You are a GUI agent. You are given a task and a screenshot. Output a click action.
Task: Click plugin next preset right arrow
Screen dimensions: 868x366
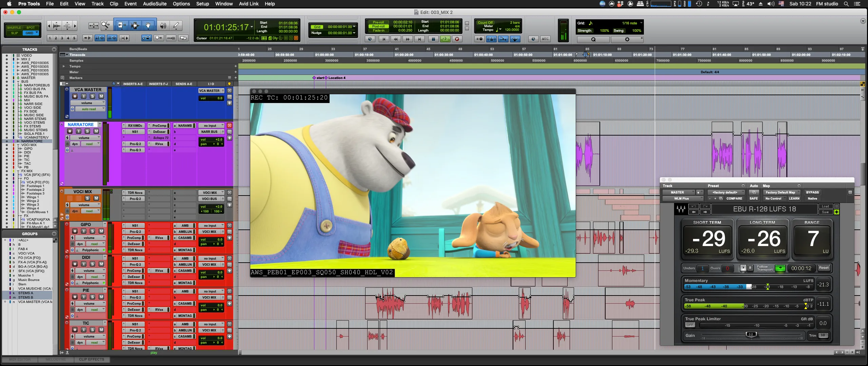point(705,212)
